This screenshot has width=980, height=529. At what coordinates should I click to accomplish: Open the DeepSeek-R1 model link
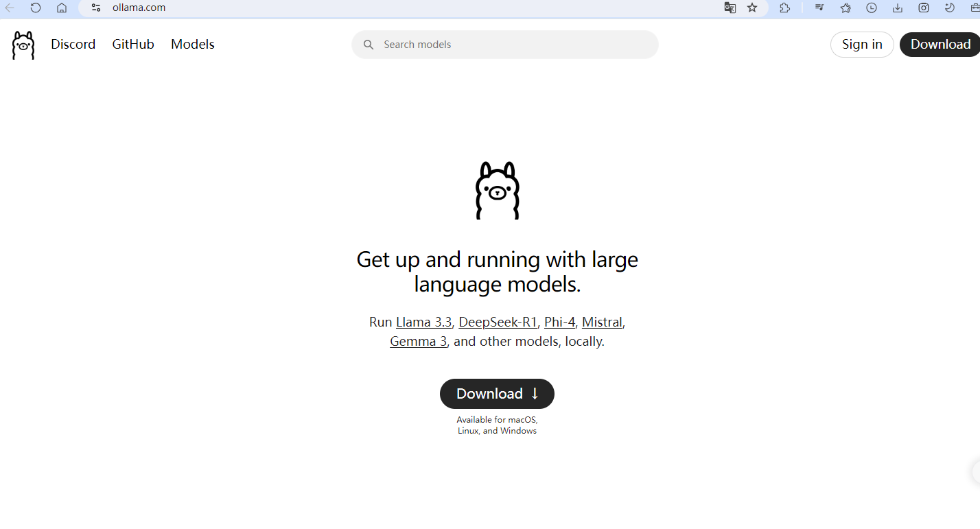pyautogui.click(x=498, y=322)
